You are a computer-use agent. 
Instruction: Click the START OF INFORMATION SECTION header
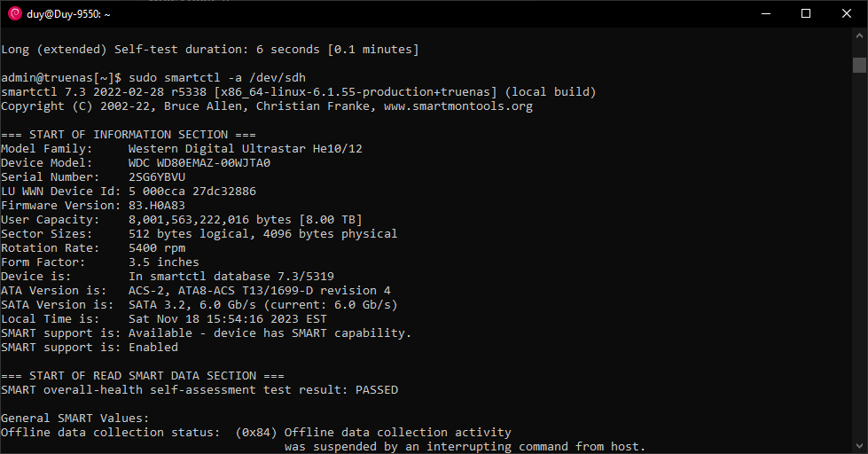[x=129, y=135]
